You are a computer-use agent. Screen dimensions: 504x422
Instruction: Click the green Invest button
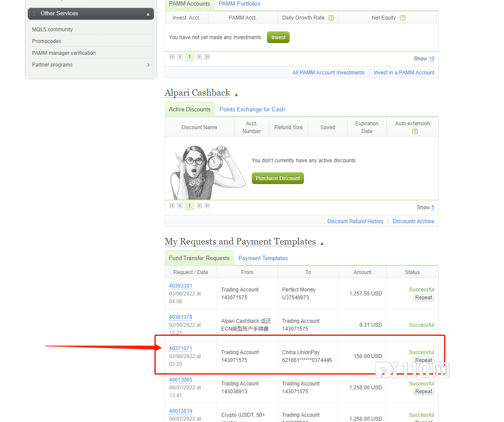click(278, 37)
